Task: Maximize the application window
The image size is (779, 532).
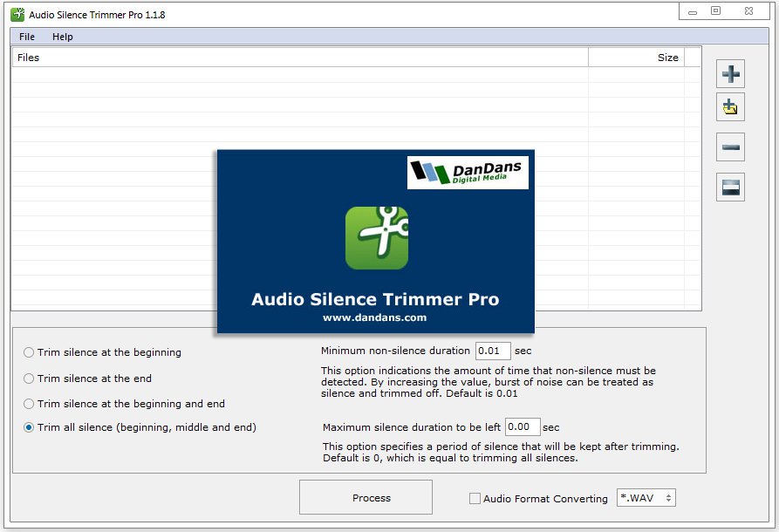Action: pos(715,11)
